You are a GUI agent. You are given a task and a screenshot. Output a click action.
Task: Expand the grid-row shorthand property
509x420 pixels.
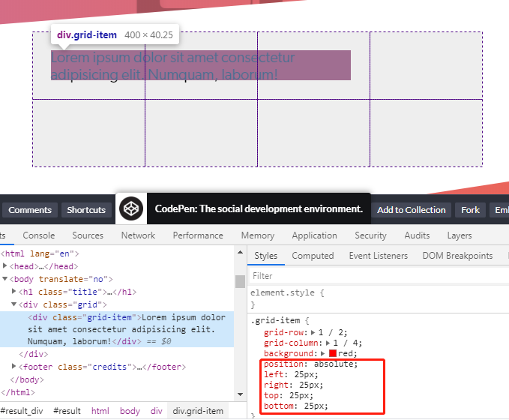(x=313, y=332)
